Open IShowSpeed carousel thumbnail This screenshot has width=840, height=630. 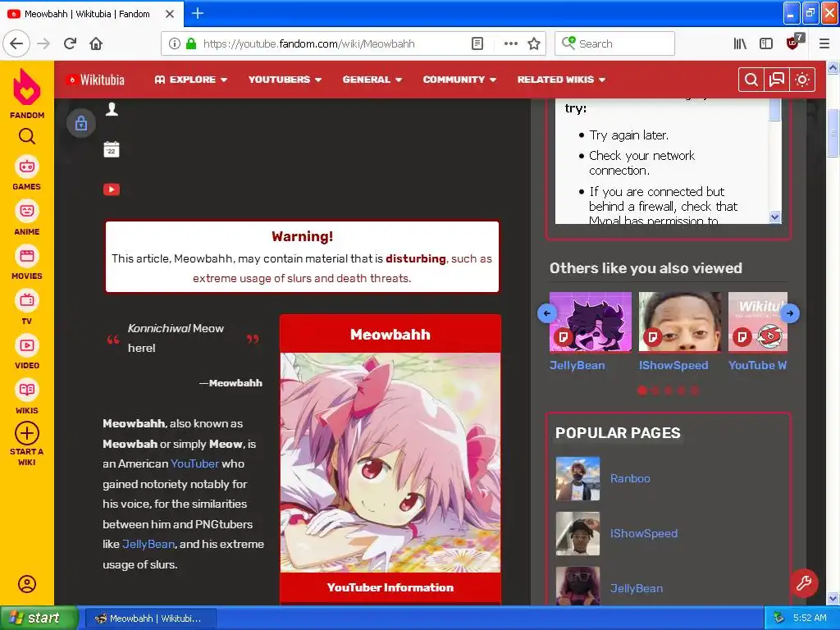click(680, 322)
